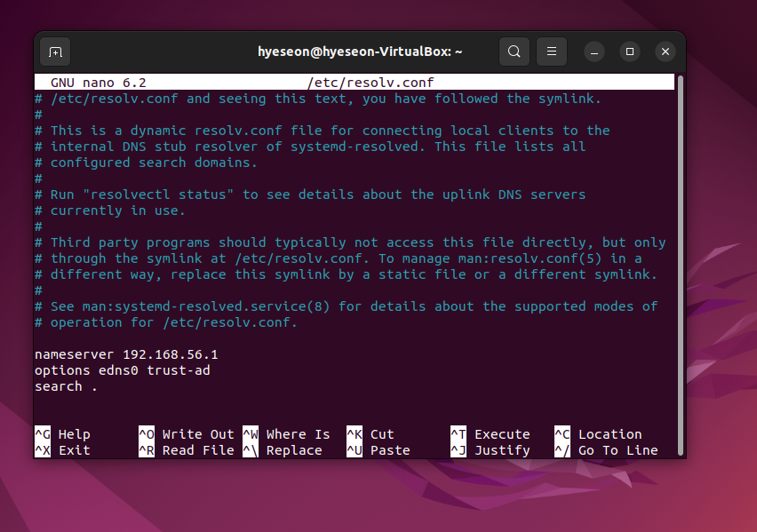The image size is (757, 532).
Task: Click the 'Third party programs' comment line
Action: coord(350,242)
